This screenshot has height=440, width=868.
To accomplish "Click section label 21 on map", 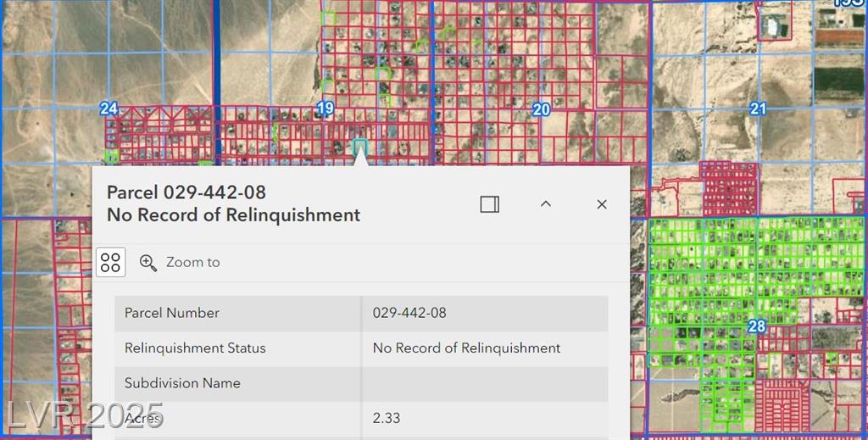I will (757, 109).
